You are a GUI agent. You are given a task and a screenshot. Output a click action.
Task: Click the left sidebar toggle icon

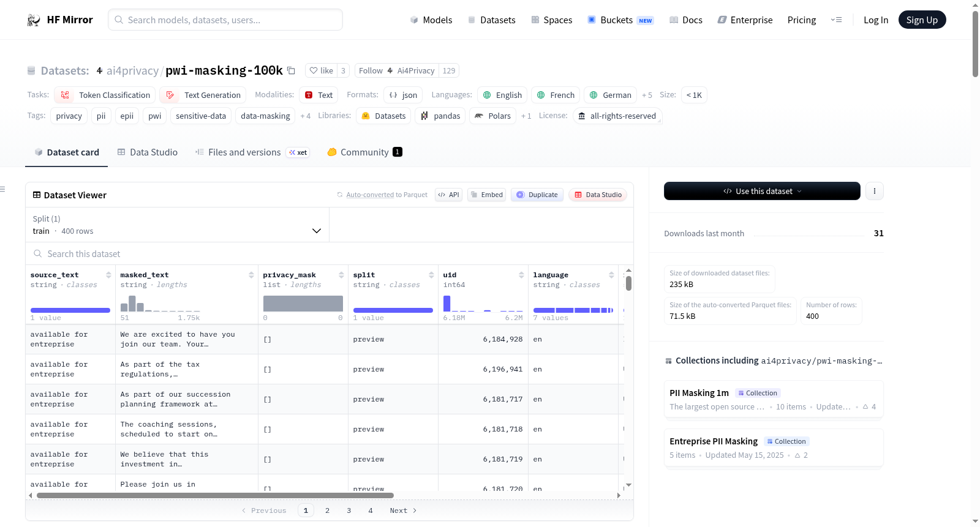(x=3, y=189)
